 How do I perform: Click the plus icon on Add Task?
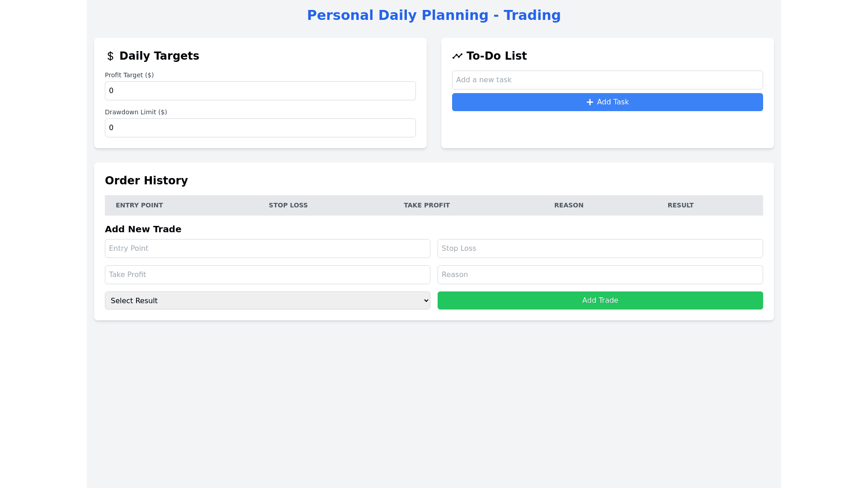tap(590, 102)
